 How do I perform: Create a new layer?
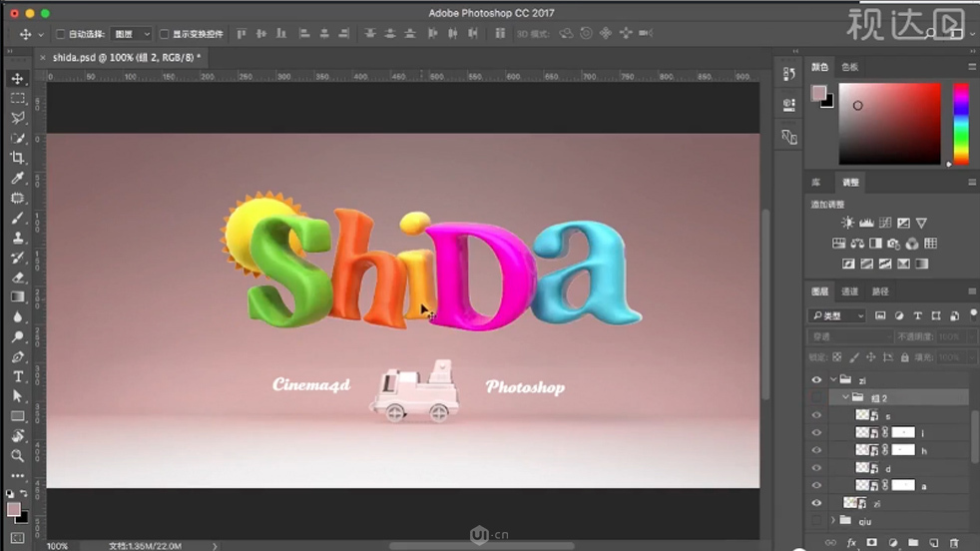pos(934,543)
